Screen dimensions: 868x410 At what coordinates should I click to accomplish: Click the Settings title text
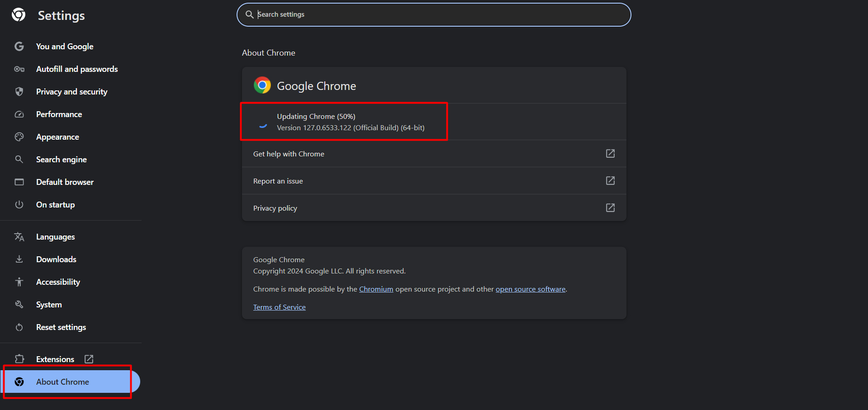click(62, 16)
